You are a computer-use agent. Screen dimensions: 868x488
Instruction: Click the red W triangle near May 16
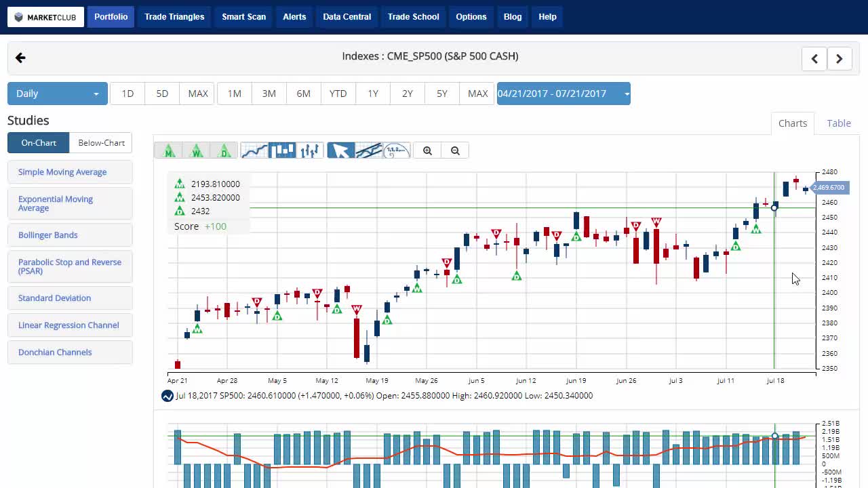click(x=357, y=309)
